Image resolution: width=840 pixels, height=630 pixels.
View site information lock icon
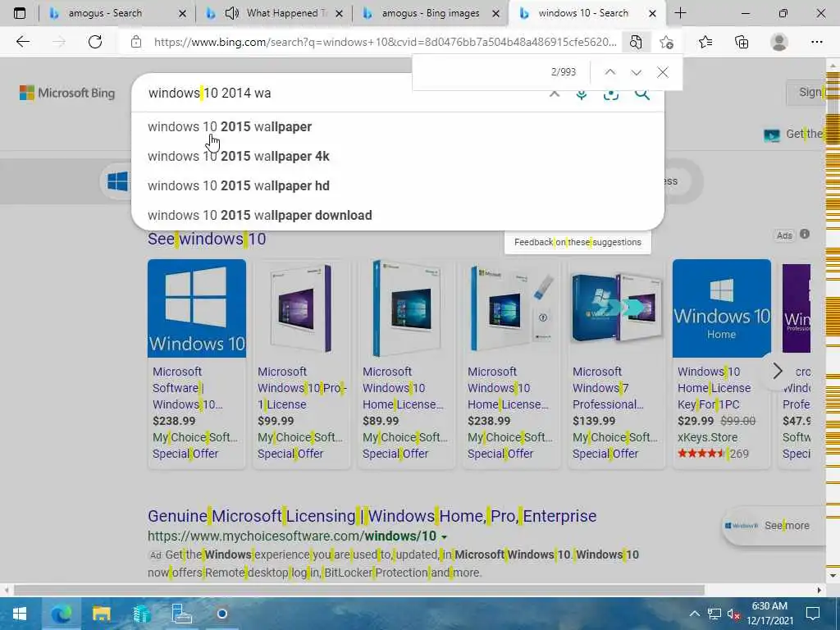pyautogui.click(x=136, y=42)
